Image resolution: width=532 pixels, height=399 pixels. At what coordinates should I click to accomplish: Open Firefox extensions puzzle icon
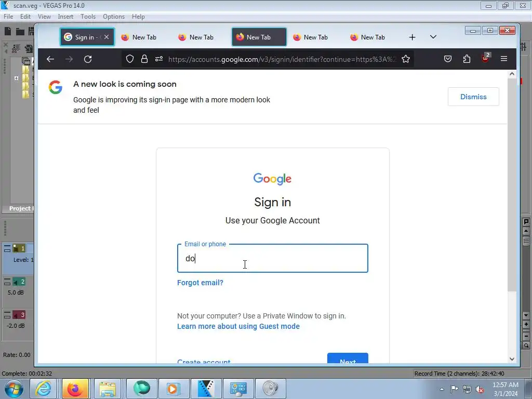click(467, 59)
